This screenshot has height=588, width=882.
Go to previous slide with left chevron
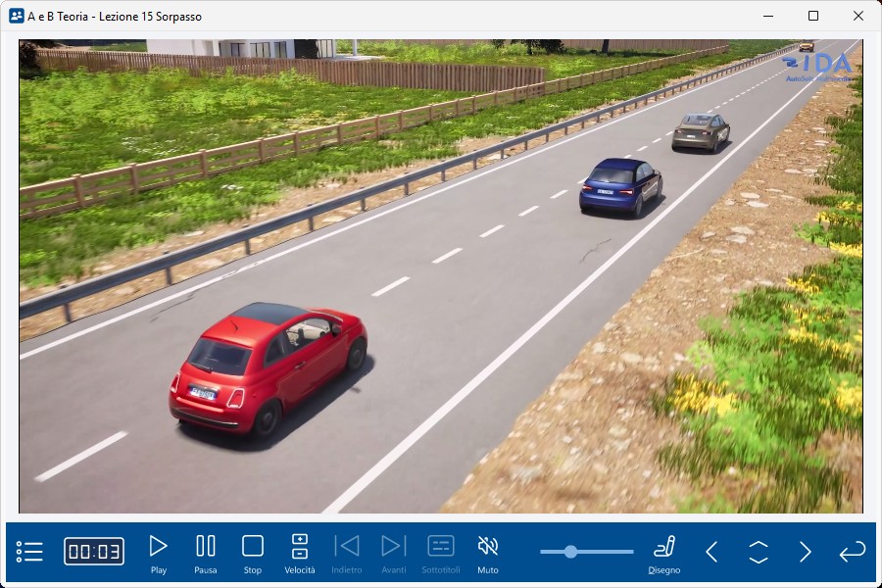coord(711,552)
